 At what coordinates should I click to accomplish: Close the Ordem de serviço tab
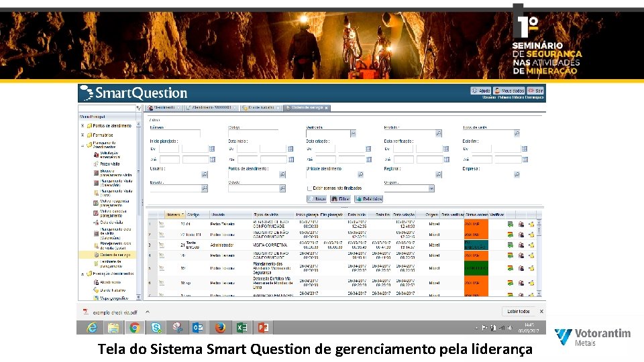pyautogui.click(x=327, y=108)
